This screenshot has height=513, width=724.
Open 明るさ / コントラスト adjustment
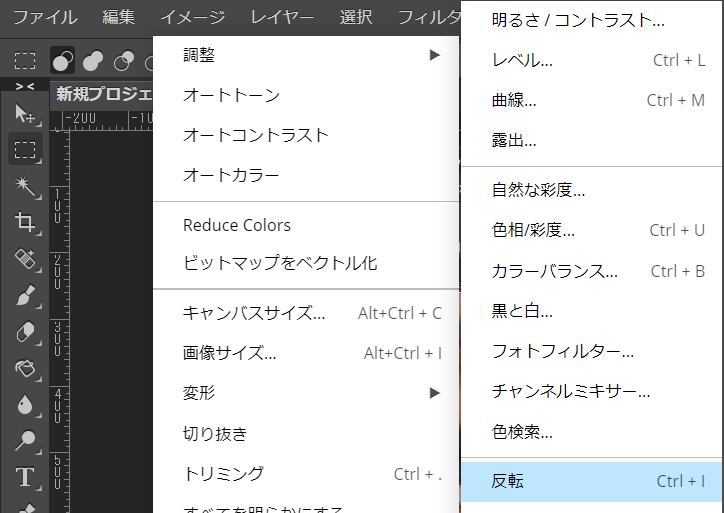pyautogui.click(x=591, y=20)
